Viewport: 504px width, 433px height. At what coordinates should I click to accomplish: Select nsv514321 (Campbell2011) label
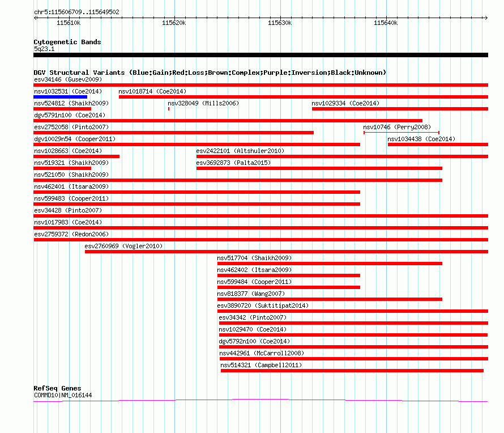261,365
